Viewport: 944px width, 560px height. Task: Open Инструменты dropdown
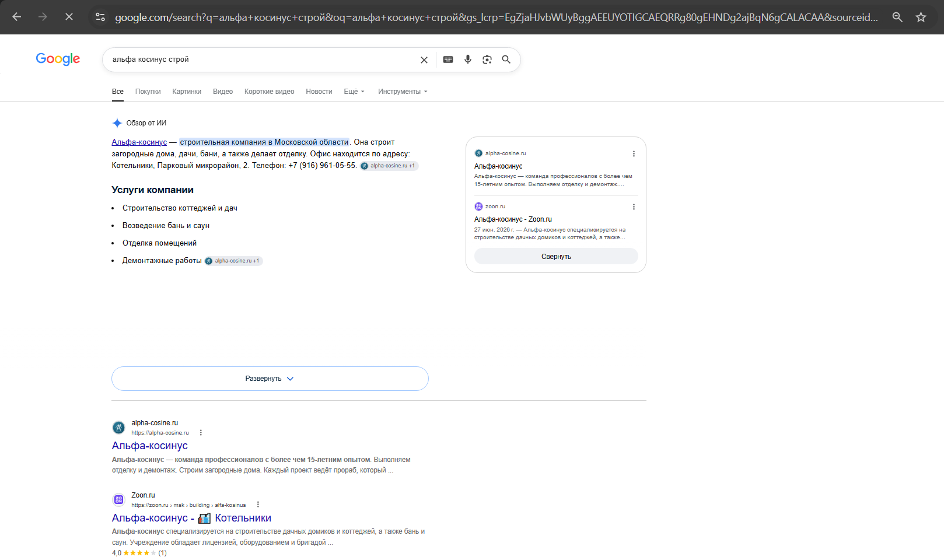[403, 92]
